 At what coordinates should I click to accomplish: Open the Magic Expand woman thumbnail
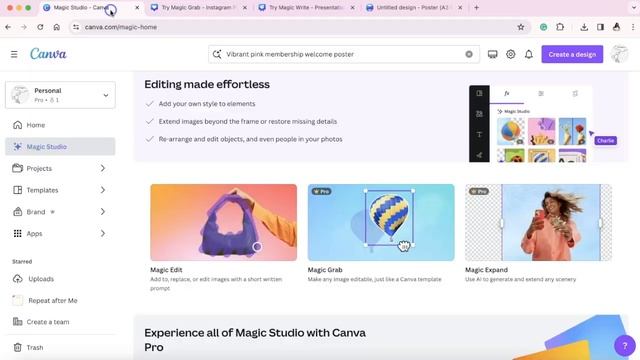[538, 222]
